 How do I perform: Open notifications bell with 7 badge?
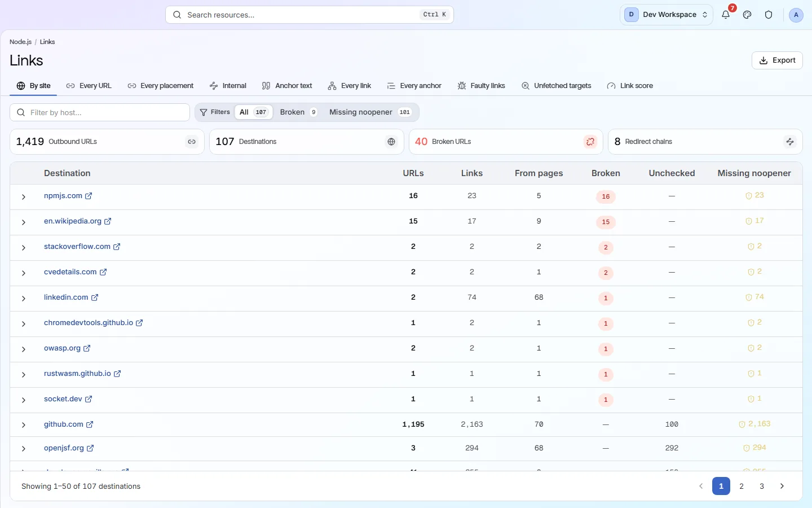(726, 15)
